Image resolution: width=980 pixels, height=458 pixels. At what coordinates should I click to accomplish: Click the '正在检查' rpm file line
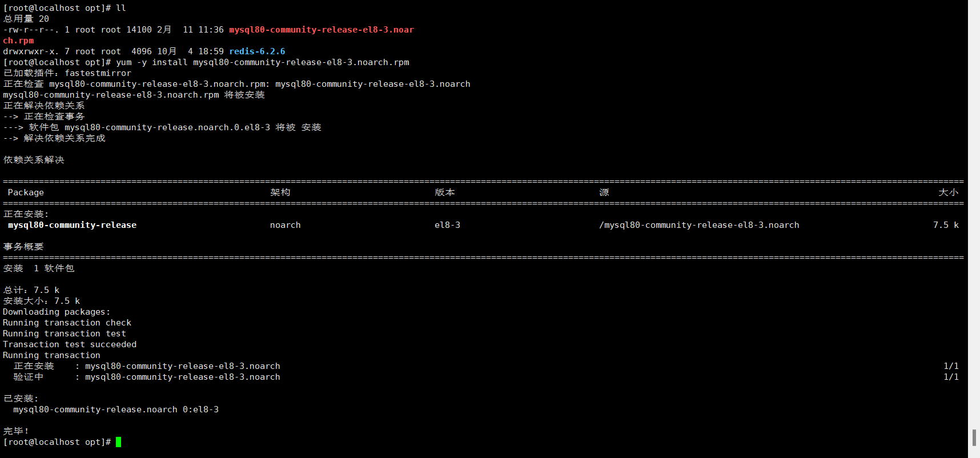237,84
